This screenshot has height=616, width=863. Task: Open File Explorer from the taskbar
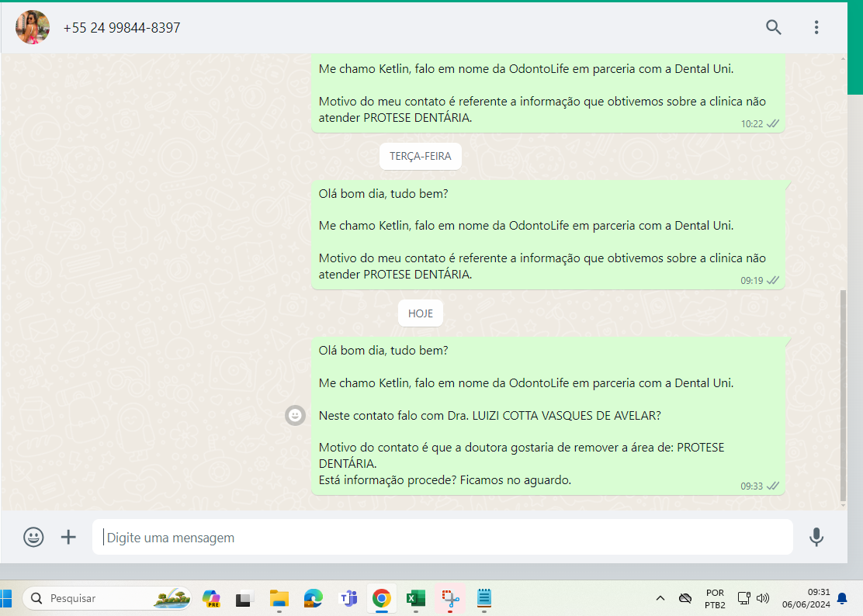click(x=279, y=598)
